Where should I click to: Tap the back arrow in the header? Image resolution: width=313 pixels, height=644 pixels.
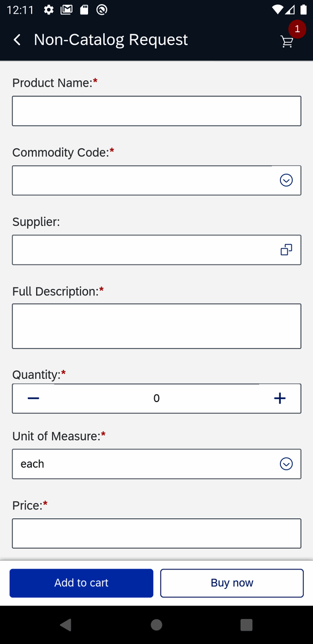pyautogui.click(x=17, y=40)
